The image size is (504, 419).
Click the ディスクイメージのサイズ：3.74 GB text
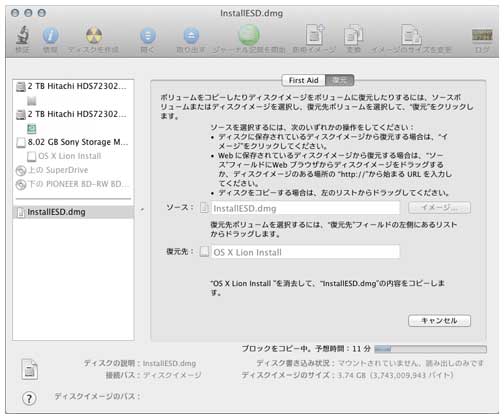[347, 375]
